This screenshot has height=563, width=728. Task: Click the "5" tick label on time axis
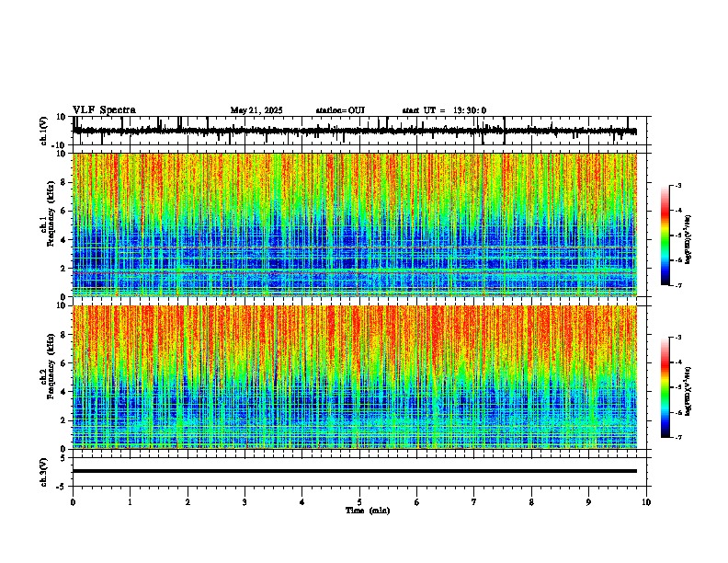point(359,502)
